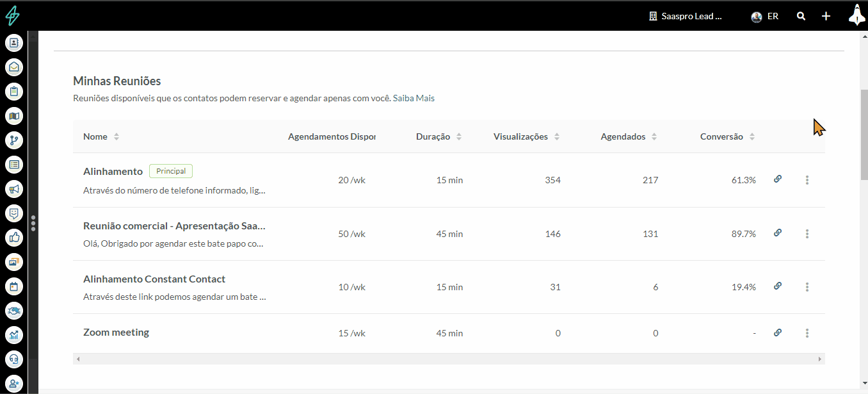The image size is (868, 394).
Task: Follow the Saiba Mais link
Action: (414, 99)
